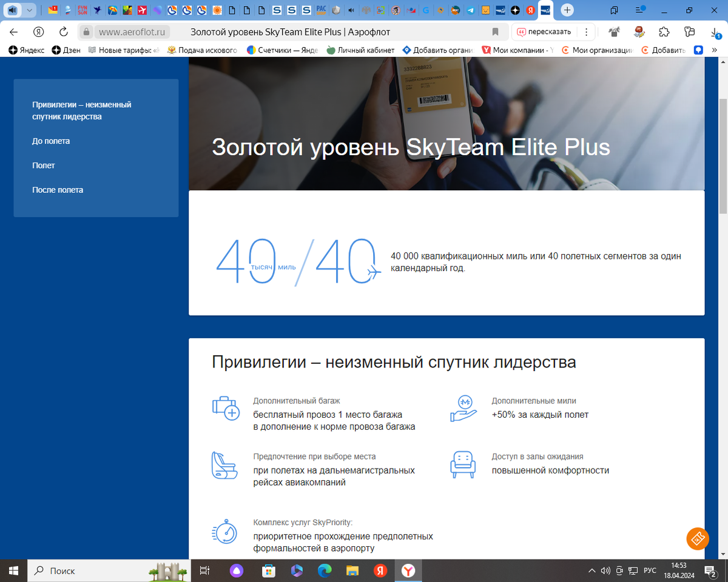
Task: Click the пересказать button
Action: click(544, 32)
